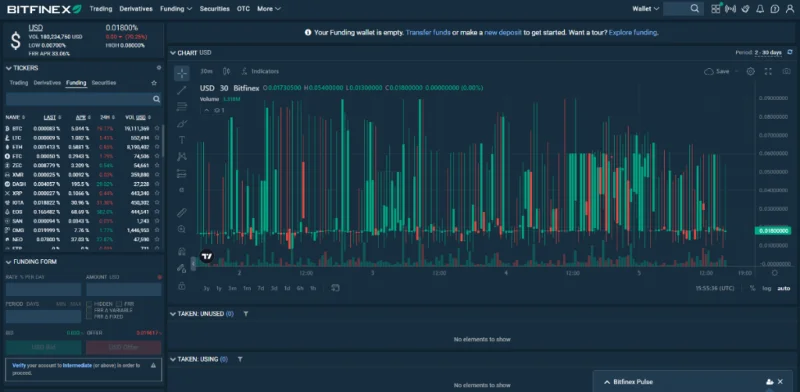Enable FRR Δ VARIABLE checkbox
Viewport: 800px width, 392px height.
click(89, 310)
